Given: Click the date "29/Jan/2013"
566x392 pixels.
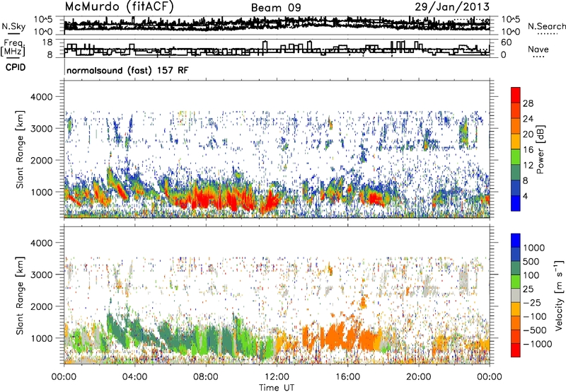Looking at the screenshot, I should click(452, 7).
